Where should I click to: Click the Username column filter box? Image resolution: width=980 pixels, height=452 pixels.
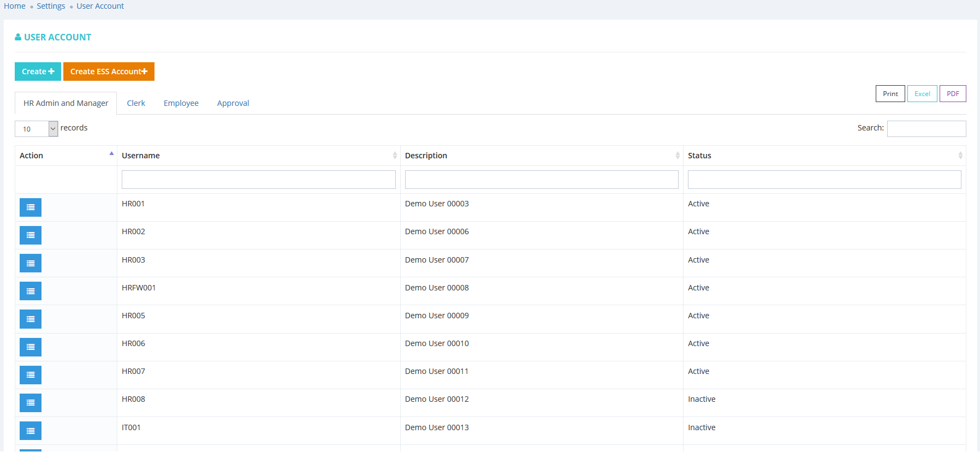[258, 180]
